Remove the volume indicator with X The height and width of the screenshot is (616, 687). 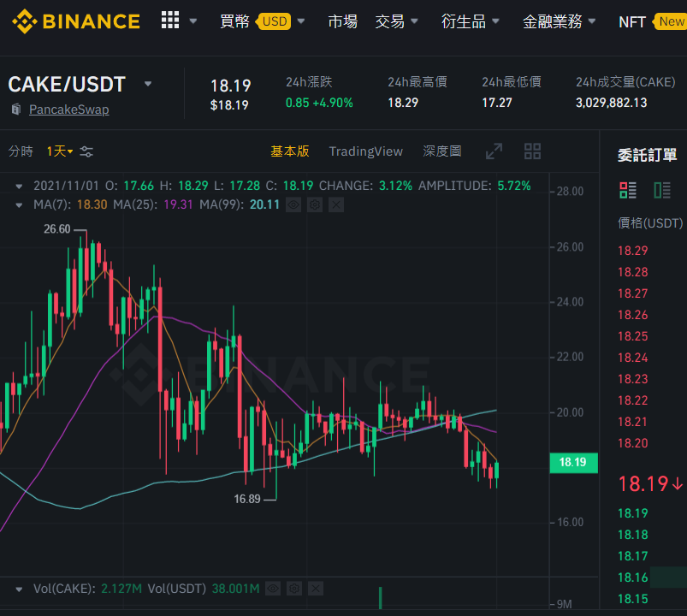click(x=316, y=589)
